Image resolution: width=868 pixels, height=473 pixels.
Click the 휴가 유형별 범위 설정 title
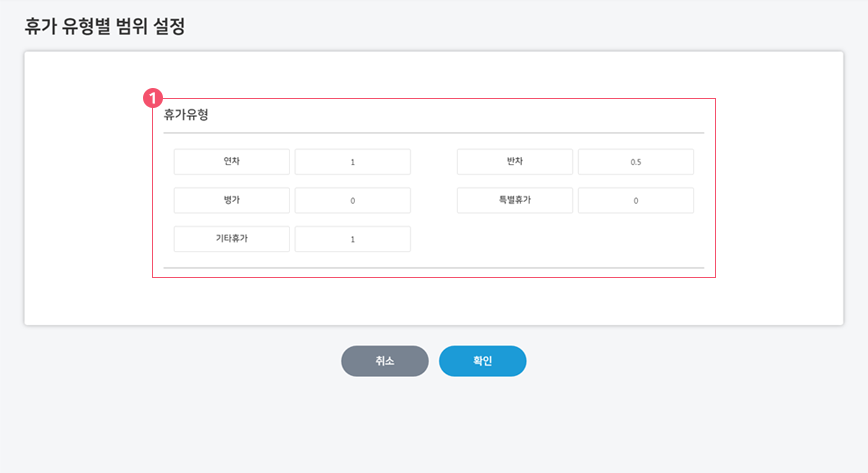pos(105,26)
